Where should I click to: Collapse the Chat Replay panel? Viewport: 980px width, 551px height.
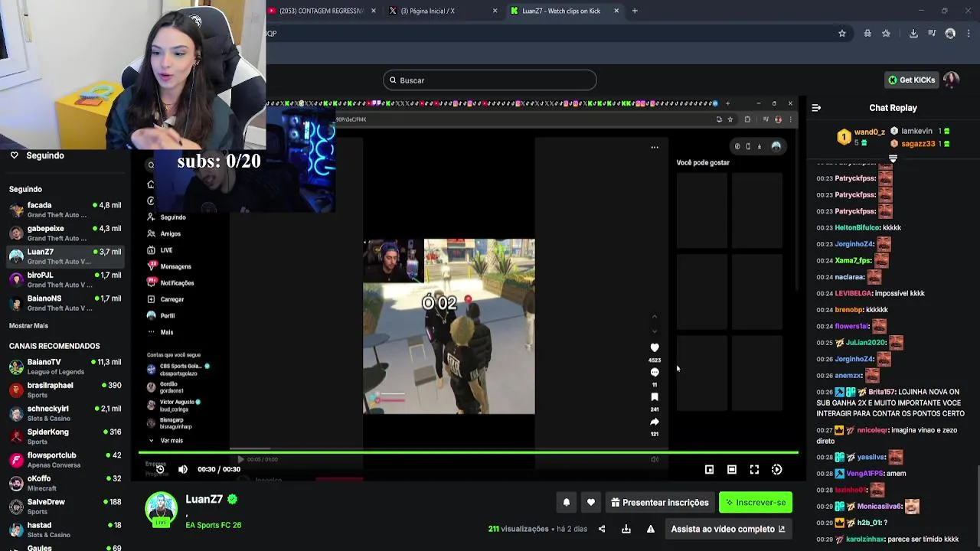816,108
